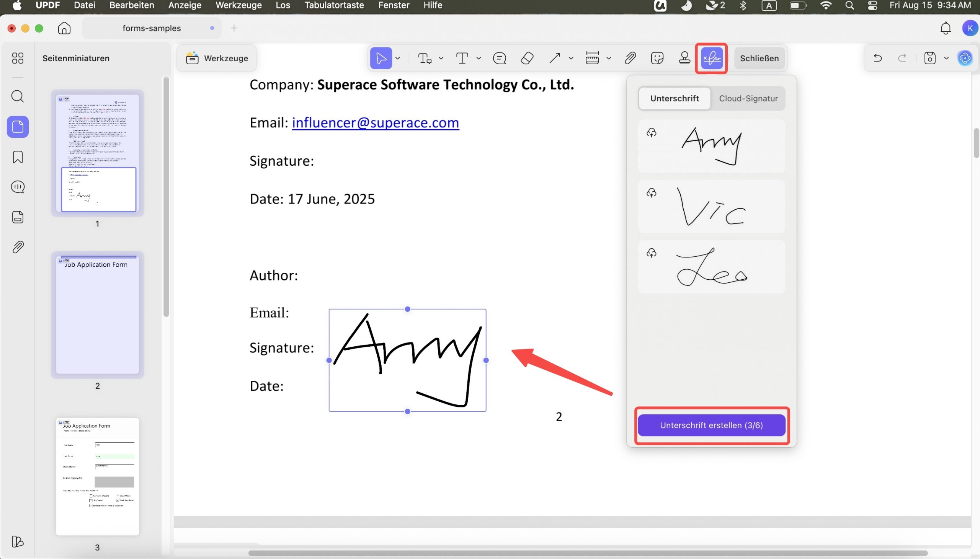Viewport: 980px width, 559px height.
Task: Select the forms-samples tab
Action: [x=152, y=28]
